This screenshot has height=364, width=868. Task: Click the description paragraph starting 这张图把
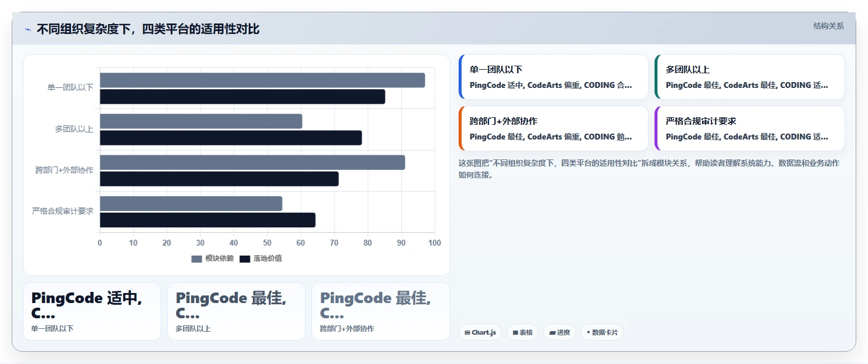649,169
